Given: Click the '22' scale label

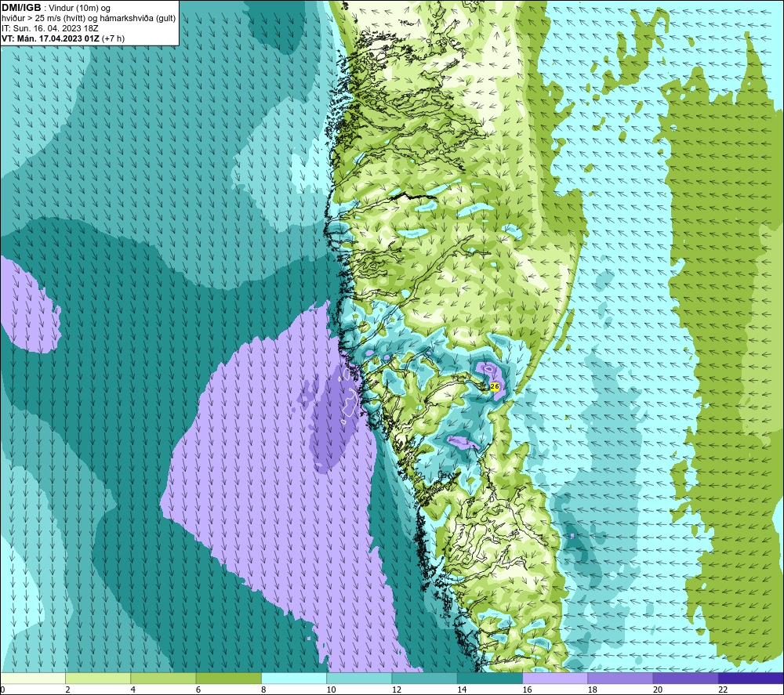Looking at the screenshot, I should [x=723, y=690].
